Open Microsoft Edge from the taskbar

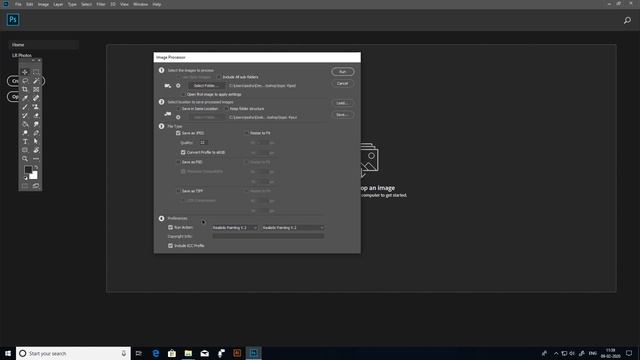point(156,353)
